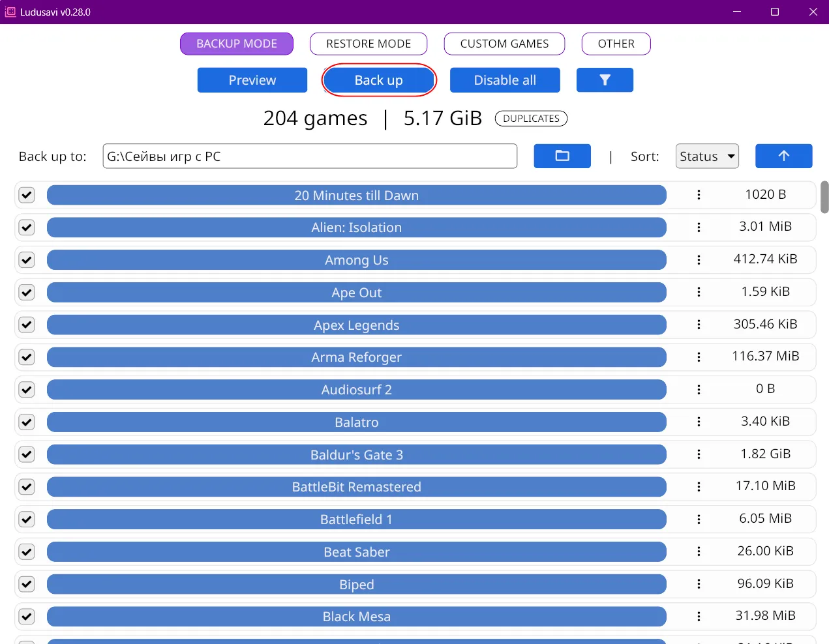Click the 116.37 MiB size value
This screenshot has height=644, width=829.
tap(766, 356)
